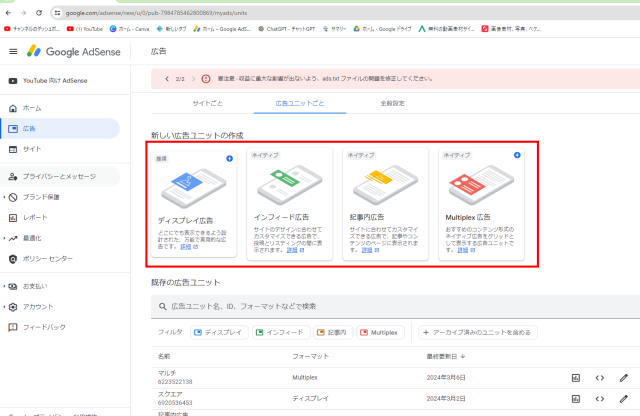Image resolution: width=640 pixels, height=416 pixels.
Task: Open the hamburger main menu
Action: pyautogui.click(x=13, y=51)
